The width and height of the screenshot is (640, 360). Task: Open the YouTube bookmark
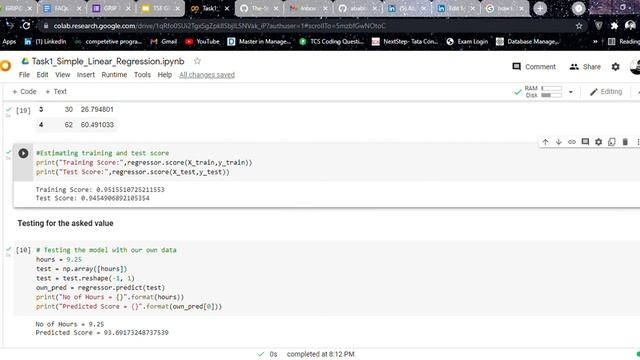(x=202, y=42)
